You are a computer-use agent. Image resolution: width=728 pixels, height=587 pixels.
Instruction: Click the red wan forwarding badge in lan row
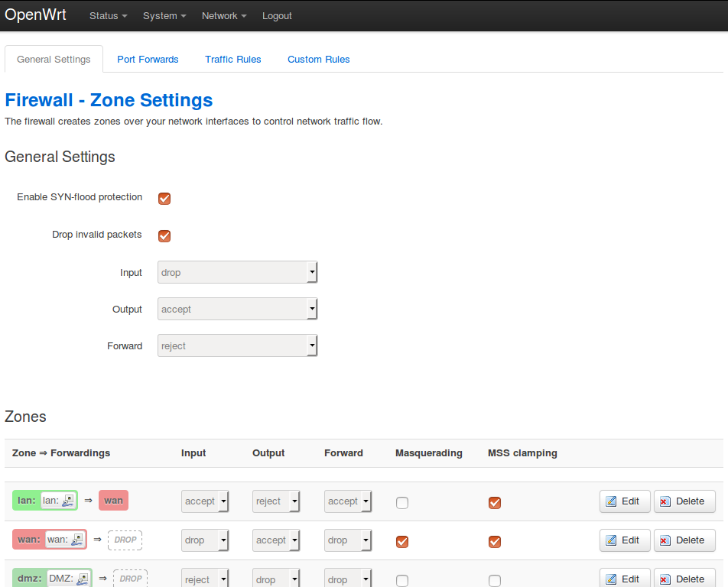tap(113, 501)
